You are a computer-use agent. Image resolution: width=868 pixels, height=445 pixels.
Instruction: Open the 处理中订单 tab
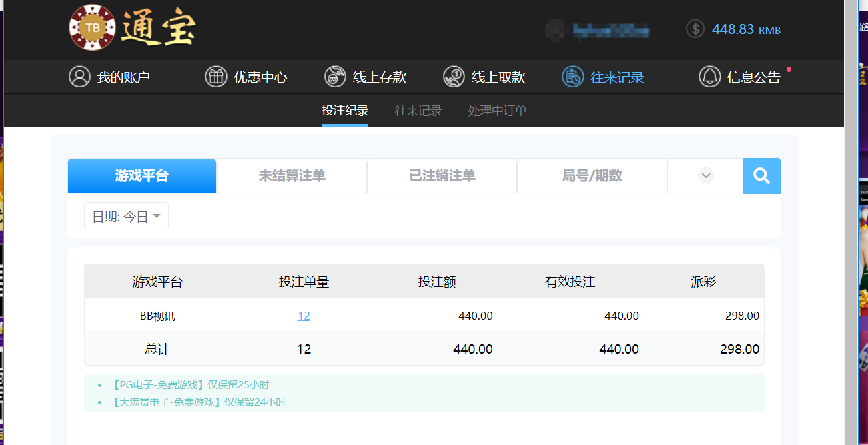[x=497, y=110]
